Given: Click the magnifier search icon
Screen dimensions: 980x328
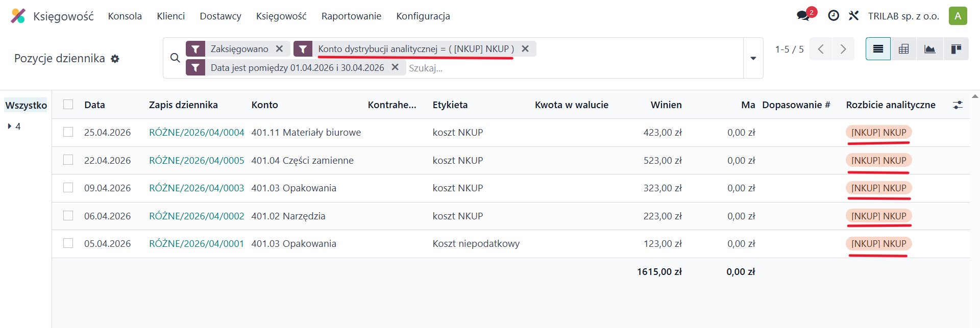Looking at the screenshot, I should 175,58.
